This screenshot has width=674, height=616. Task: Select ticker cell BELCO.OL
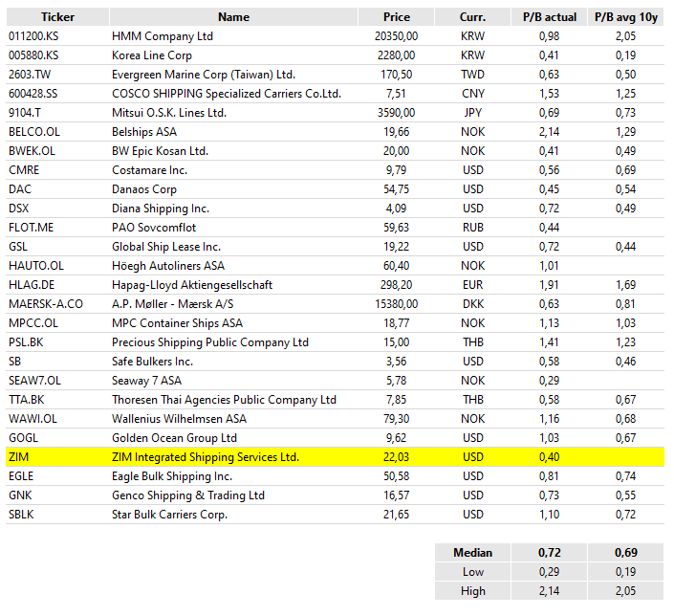[x=57, y=132]
